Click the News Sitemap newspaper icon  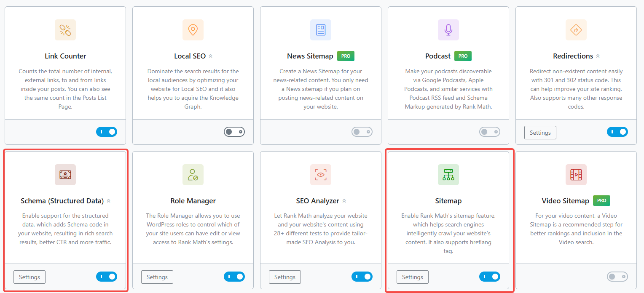click(321, 30)
